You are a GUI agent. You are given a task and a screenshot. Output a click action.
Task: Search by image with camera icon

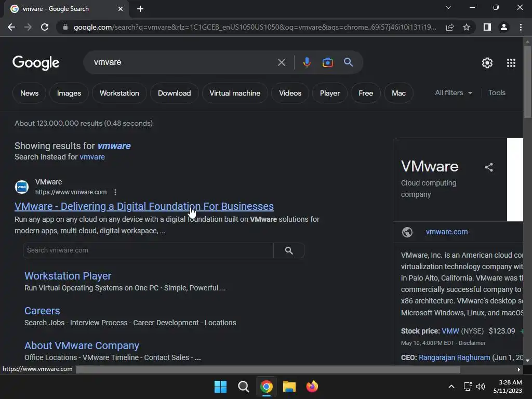(x=327, y=62)
